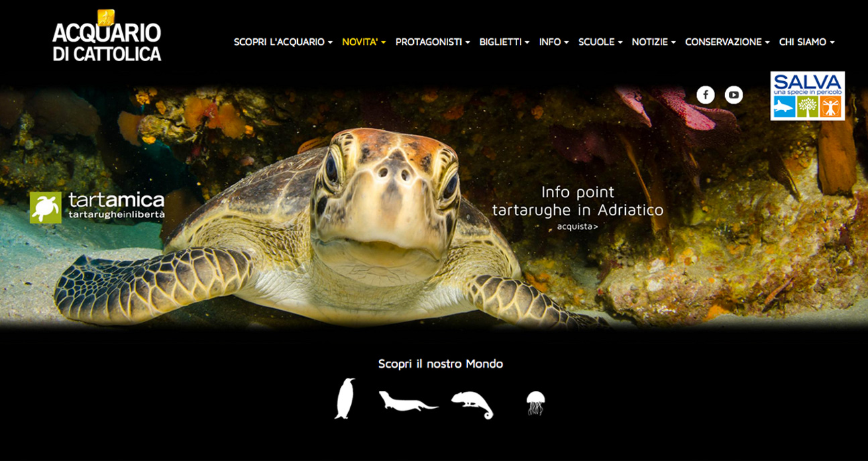Image resolution: width=868 pixels, height=461 pixels.
Task: Click the Tartamica turtle logo
Action: 97,207
